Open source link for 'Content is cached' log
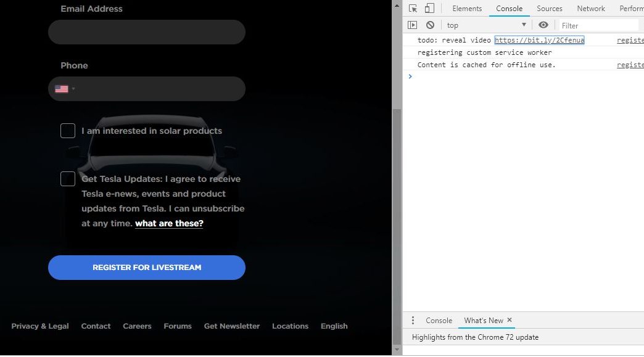Image resolution: width=644 pixels, height=357 pixels. coord(630,65)
